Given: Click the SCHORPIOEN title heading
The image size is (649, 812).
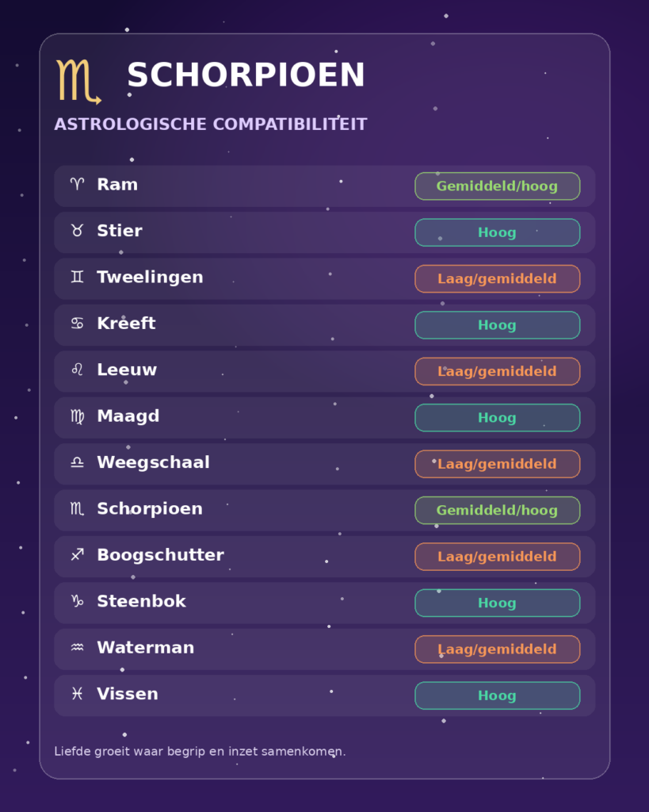Looking at the screenshot, I should [x=246, y=75].
